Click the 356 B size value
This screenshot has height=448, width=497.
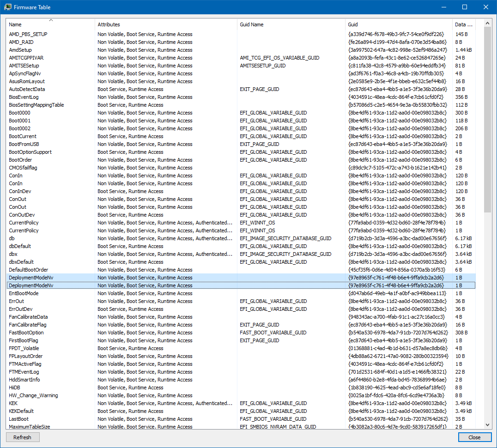pos(461,97)
